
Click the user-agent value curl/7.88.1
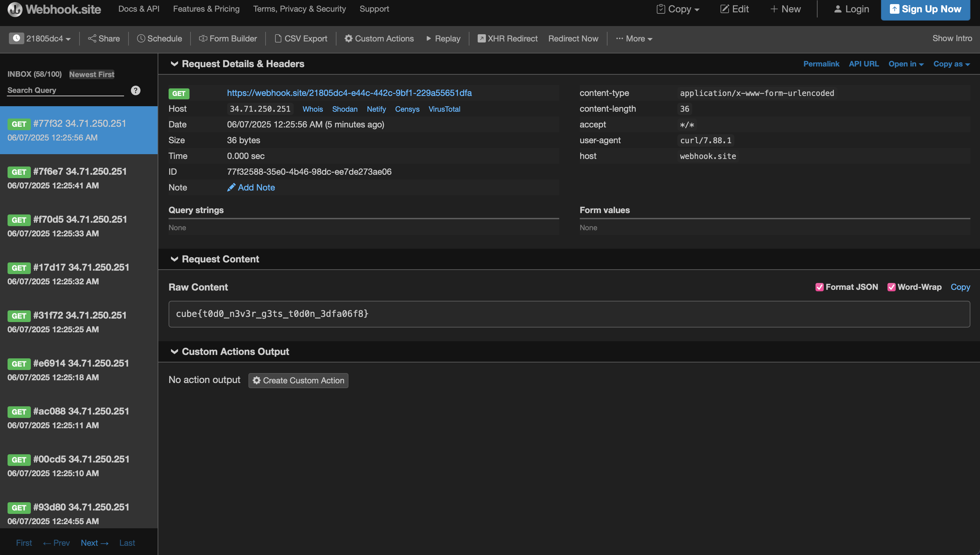[706, 140]
